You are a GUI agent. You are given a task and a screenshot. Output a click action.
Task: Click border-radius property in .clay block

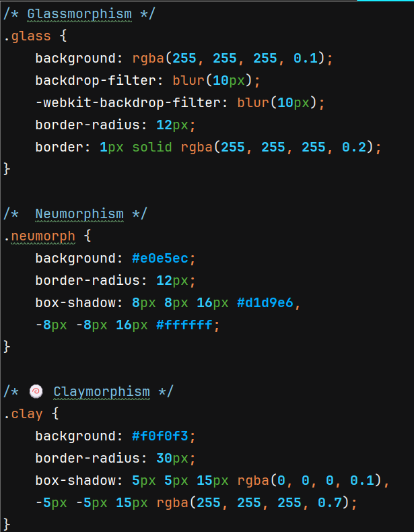pyautogui.click(x=88, y=459)
